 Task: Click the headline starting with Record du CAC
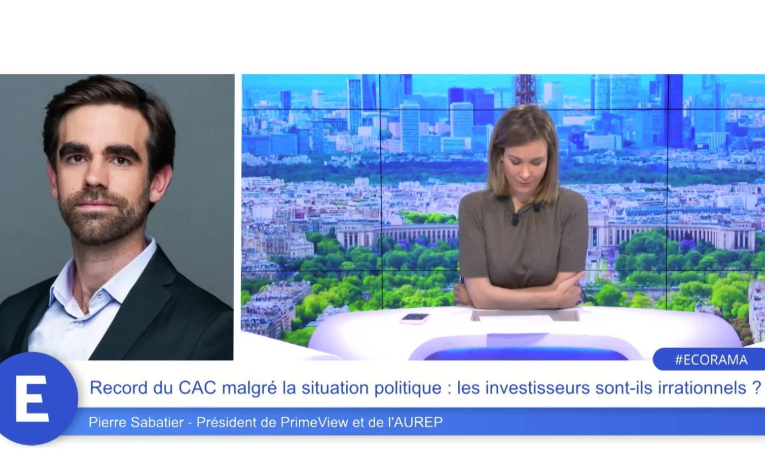(424, 388)
